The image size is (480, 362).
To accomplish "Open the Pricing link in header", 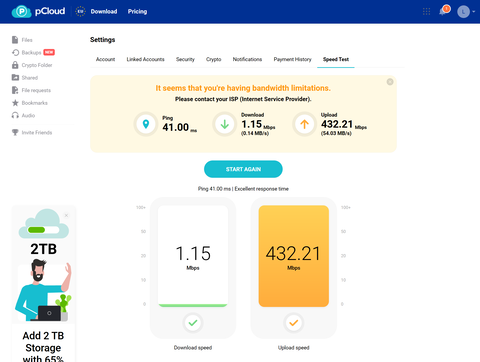I will pos(137,12).
